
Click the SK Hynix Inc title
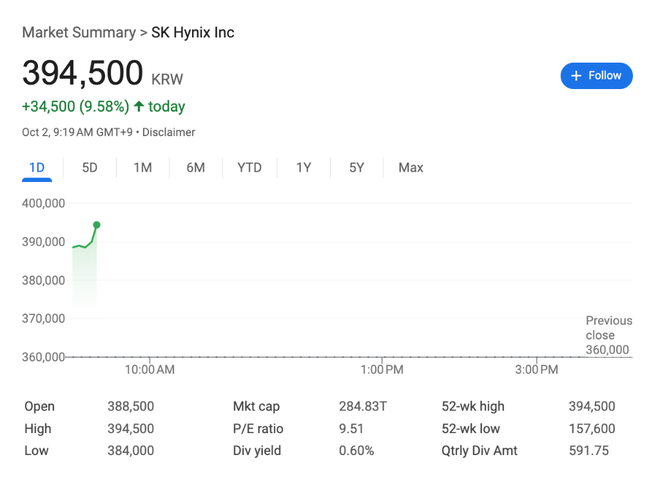click(193, 32)
